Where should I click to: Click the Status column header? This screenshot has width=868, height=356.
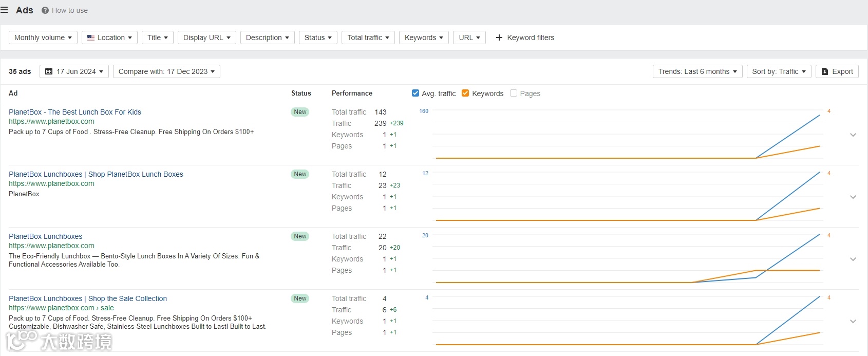301,93
